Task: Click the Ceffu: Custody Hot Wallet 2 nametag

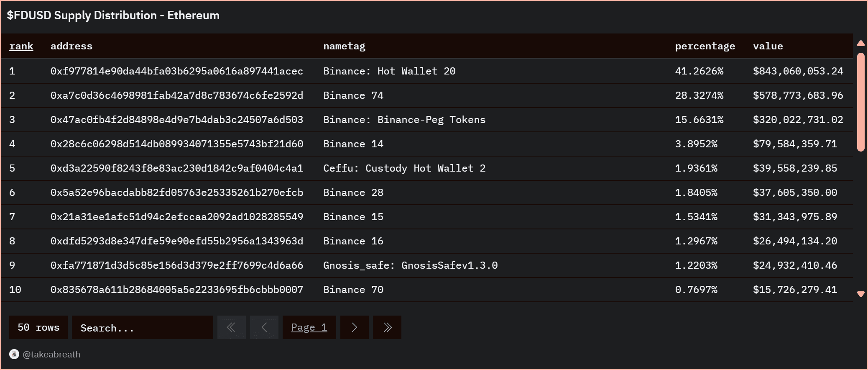Action: tap(404, 168)
